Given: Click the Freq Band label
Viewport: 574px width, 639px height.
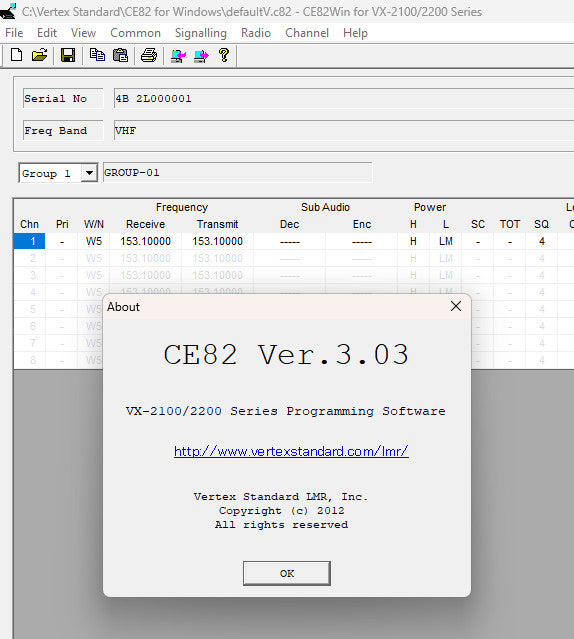Looking at the screenshot, I should click(x=63, y=131).
